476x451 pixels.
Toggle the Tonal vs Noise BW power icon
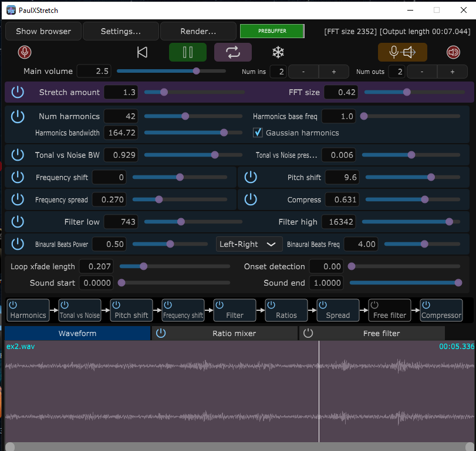click(18, 155)
